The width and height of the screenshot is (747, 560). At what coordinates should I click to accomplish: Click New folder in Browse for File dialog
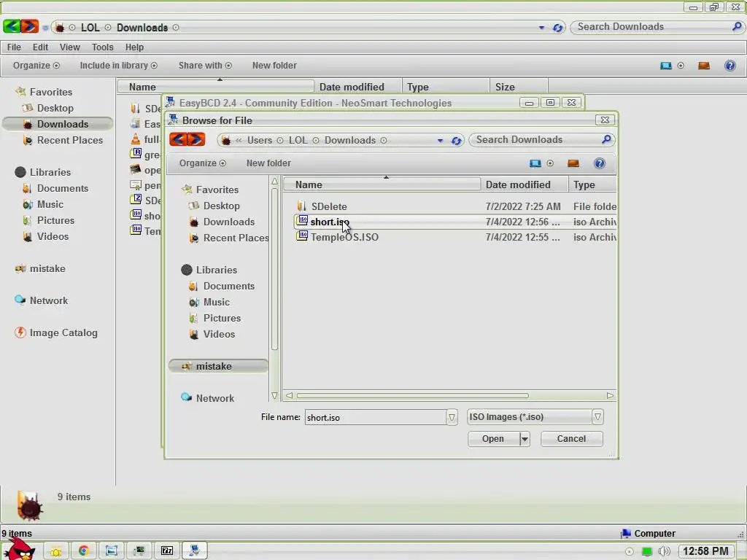268,163
